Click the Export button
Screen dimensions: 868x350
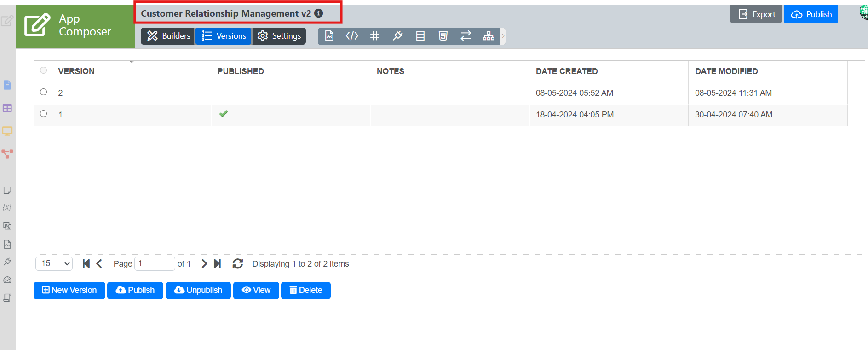point(756,14)
